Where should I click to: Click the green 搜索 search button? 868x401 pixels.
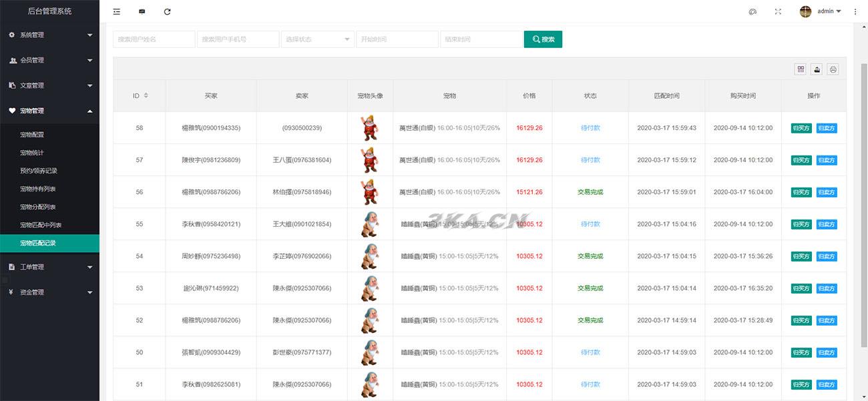pyautogui.click(x=543, y=39)
